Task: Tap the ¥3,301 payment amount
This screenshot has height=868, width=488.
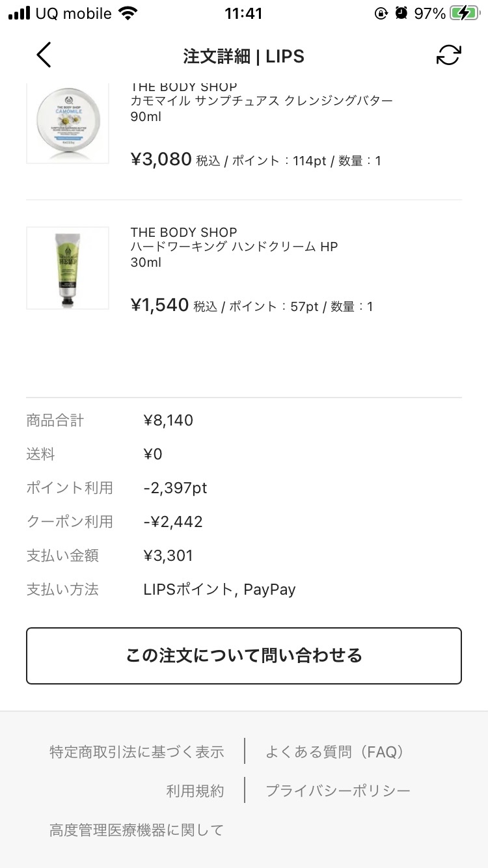Action: coord(169,556)
